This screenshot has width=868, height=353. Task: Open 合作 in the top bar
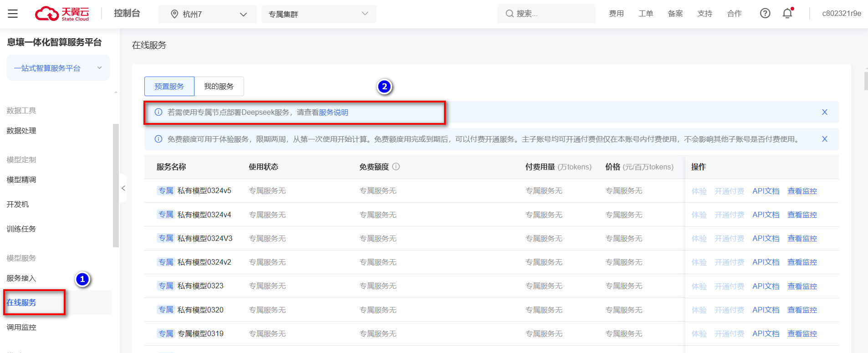735,14
